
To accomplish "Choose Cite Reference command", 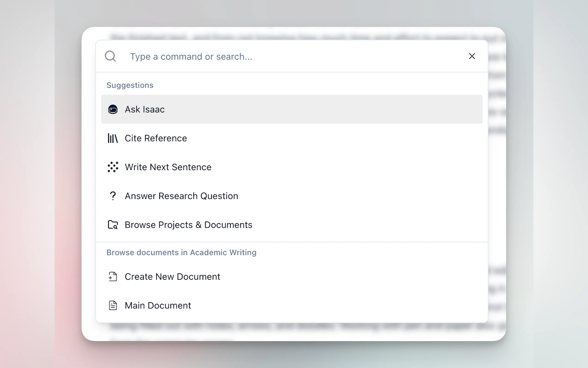I will pos(156,138).
